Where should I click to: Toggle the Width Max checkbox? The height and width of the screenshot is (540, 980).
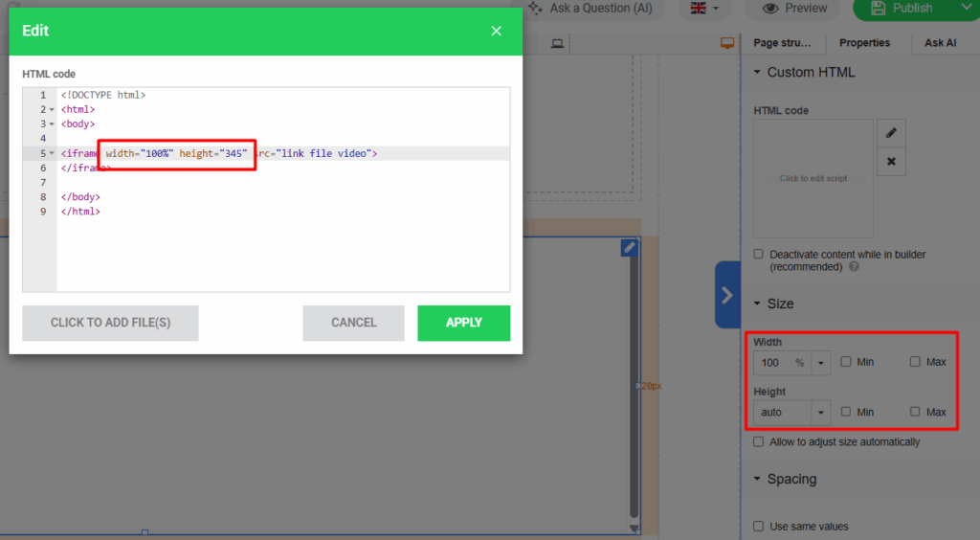click(915, 361)
